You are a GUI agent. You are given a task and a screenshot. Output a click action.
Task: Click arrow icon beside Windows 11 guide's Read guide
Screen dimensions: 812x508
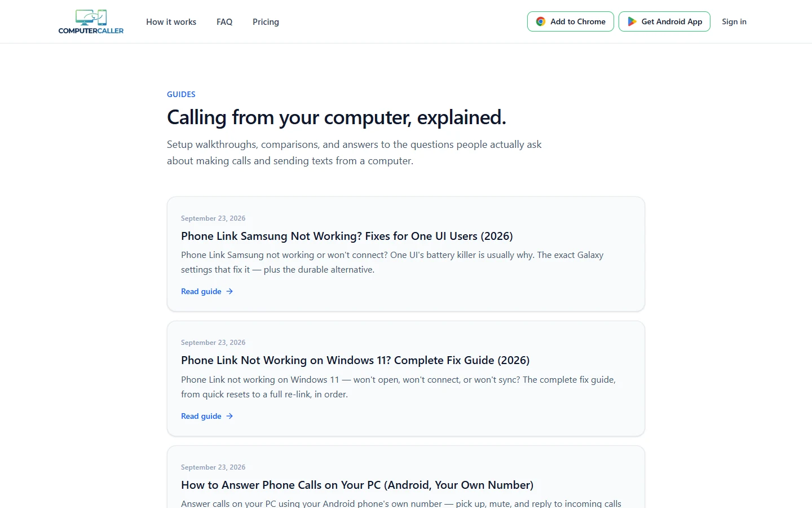pos(230,416)
